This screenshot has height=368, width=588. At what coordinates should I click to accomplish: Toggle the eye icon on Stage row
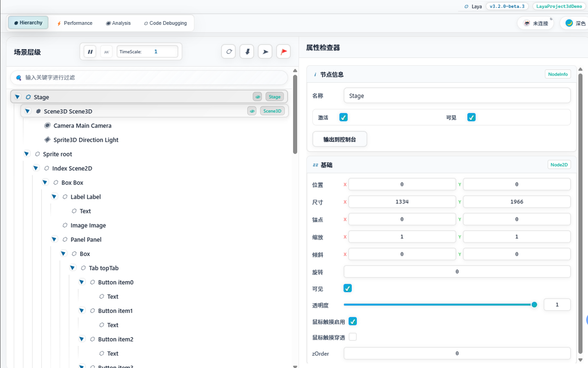258,97
